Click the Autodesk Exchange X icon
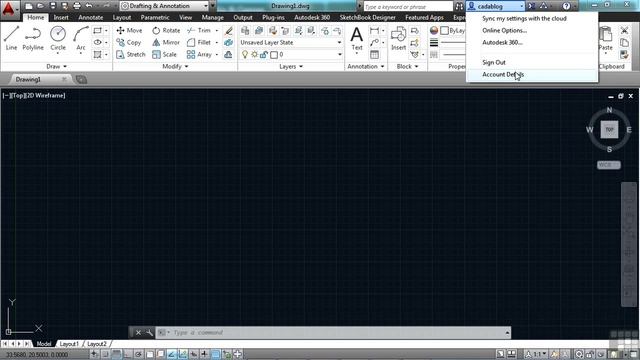640x360 pixels. coord(531,6)
